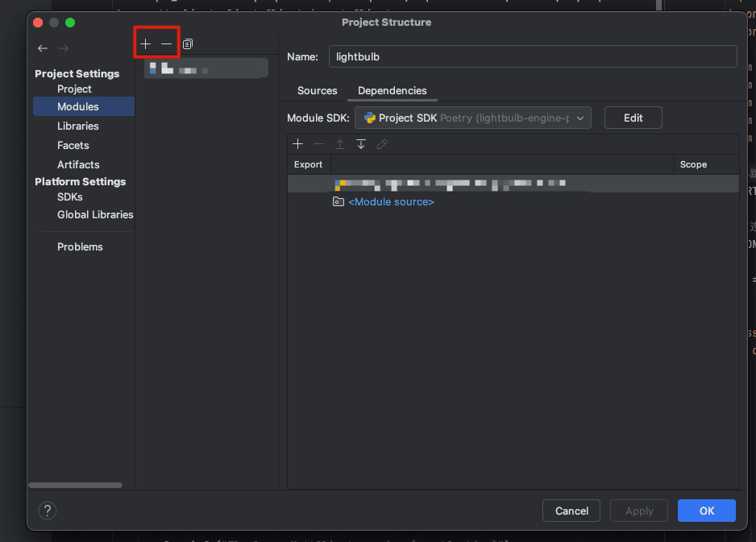Click the back navigation arrow
The image size is (756, 542).
tap(43, 48)
